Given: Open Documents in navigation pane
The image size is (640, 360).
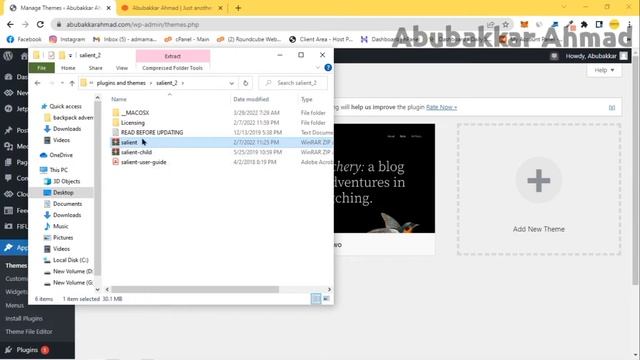Looking at the screenshot, I should click(x=67, y=204).
